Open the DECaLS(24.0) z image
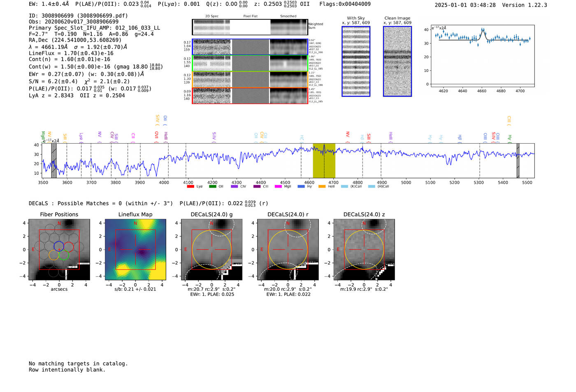The image size is (576, 392). coord(364,250)
